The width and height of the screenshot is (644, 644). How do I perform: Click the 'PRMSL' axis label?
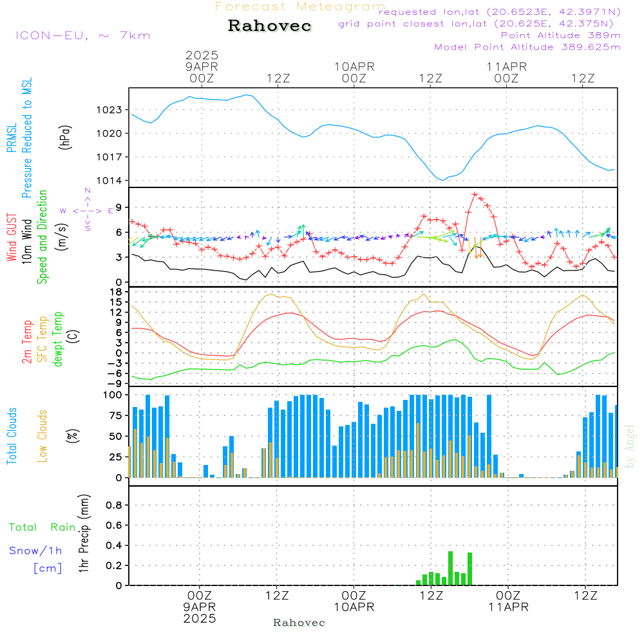12,138
